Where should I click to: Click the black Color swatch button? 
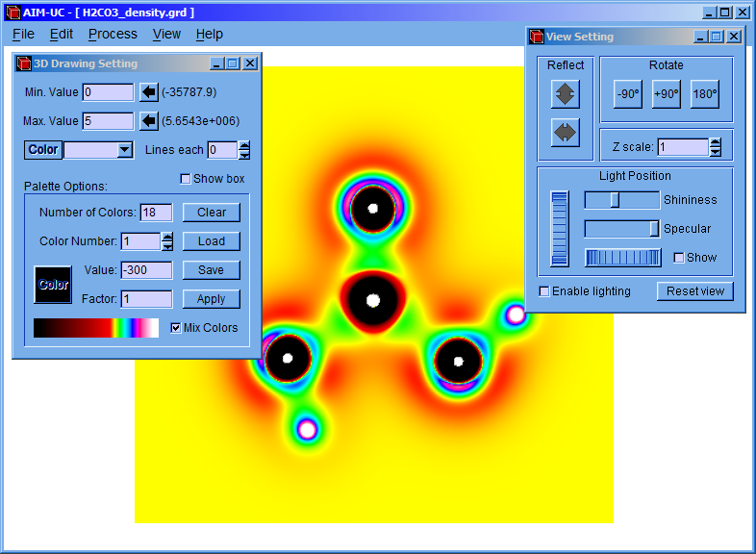(53, 285)
